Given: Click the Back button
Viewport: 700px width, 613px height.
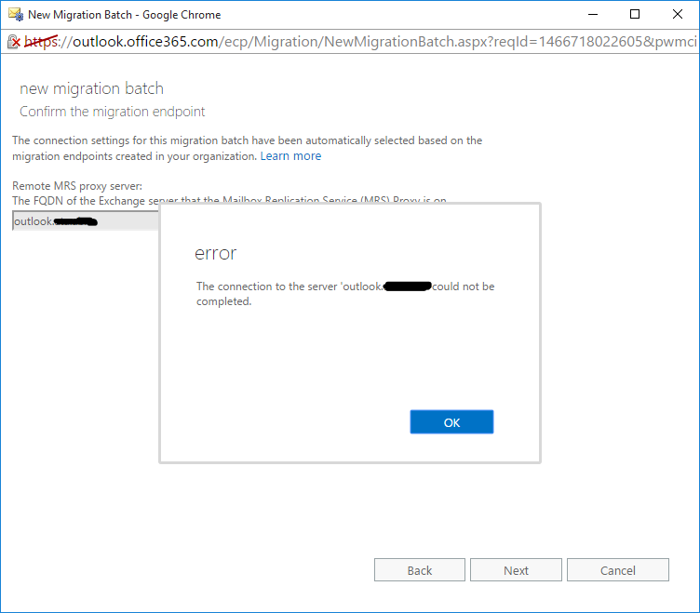Looking at the screenshot, I should tap(420, 570).
